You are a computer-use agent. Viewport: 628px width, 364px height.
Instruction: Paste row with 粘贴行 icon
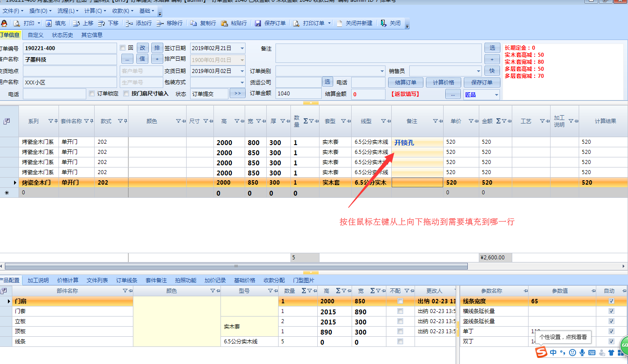(x=224, y=23)
